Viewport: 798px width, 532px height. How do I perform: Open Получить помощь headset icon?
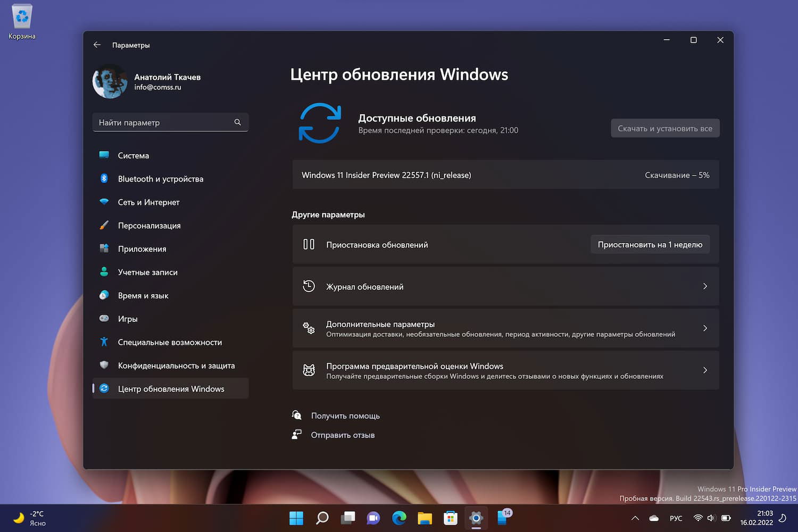[x=296, y=415]
